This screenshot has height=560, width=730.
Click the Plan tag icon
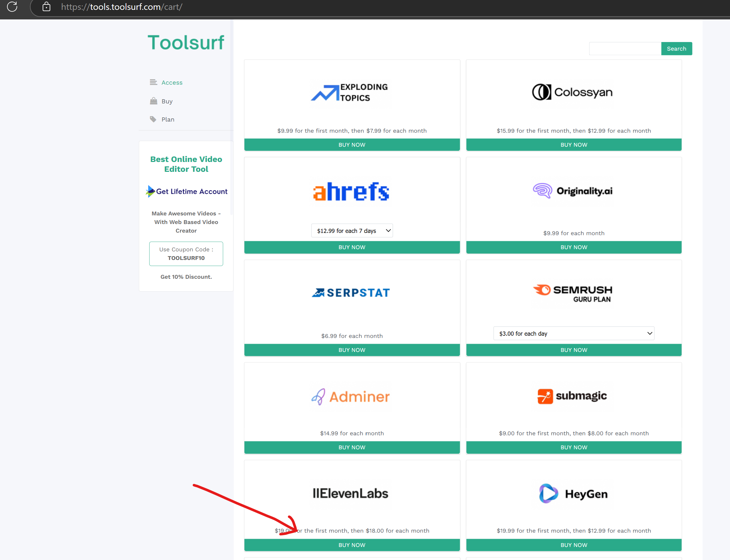[x=153, y=119]
